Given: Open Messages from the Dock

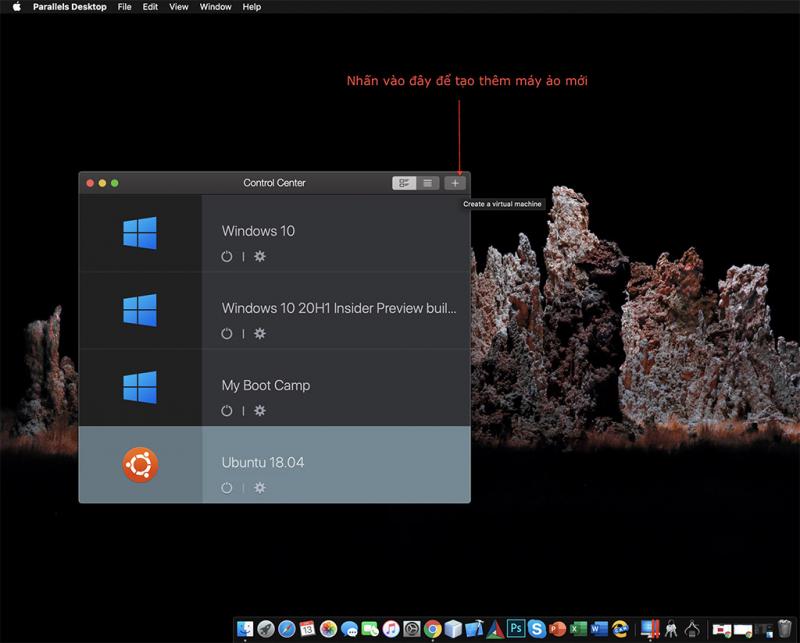Looking at the screenshot, I should point(349,629).
